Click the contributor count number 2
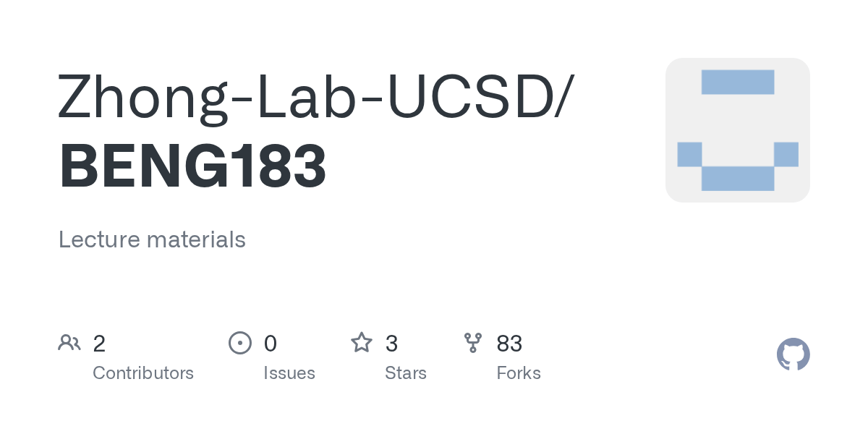This screenshot has height=434, width=868. (x=99, y=344)
